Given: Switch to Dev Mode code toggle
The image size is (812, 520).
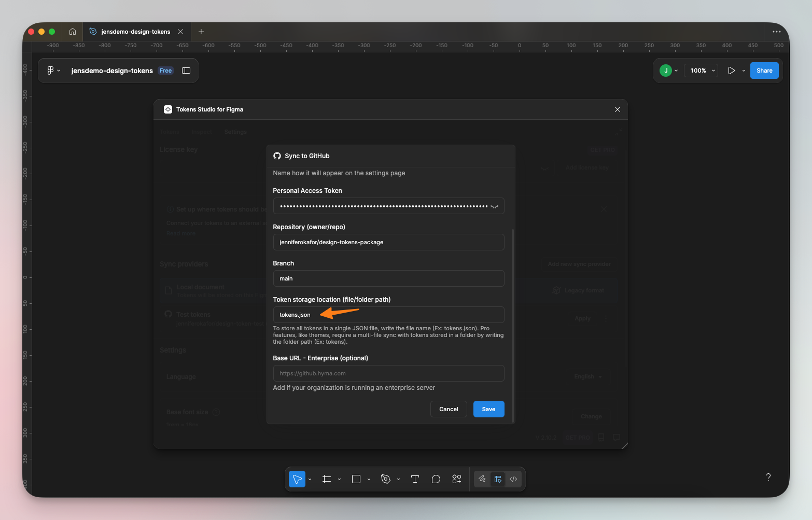Looking at the screenshot, I should pyautogui.click(x=513, y=479).
